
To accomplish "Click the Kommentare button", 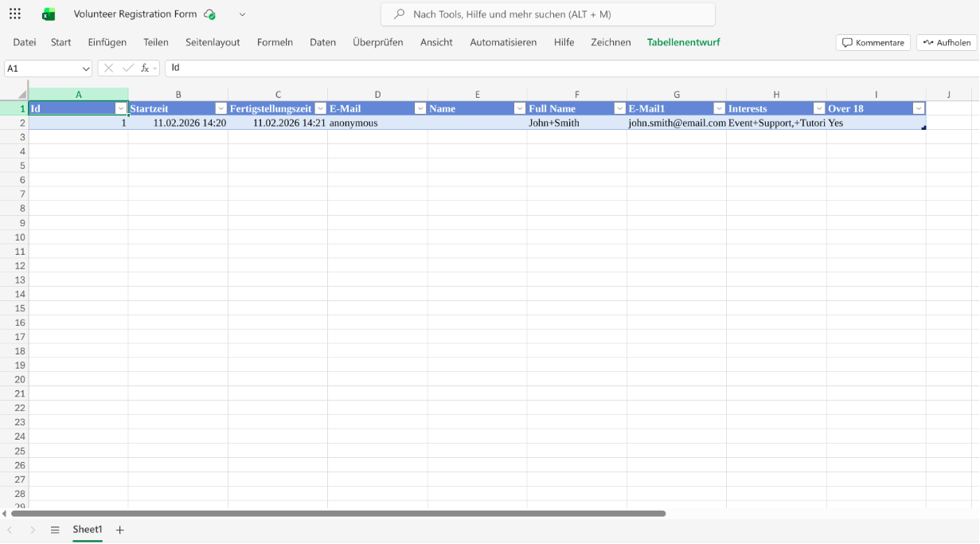I will click(873, 42).
